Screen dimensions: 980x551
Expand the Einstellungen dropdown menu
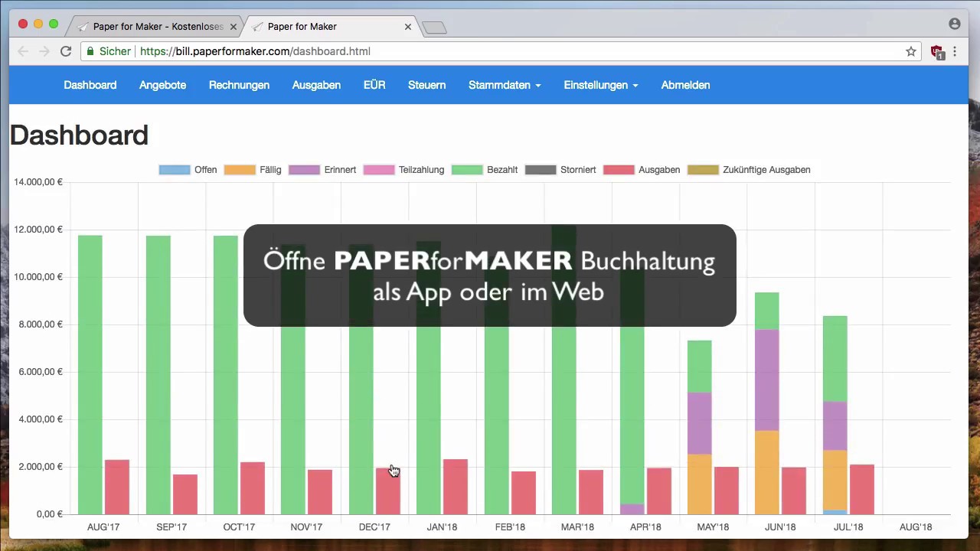[x=601, y=85]
